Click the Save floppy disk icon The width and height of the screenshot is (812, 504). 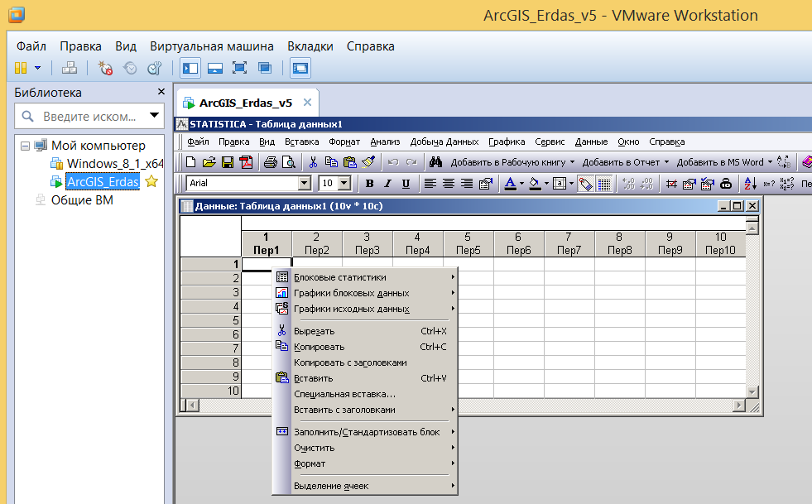(x=228, y=162)
